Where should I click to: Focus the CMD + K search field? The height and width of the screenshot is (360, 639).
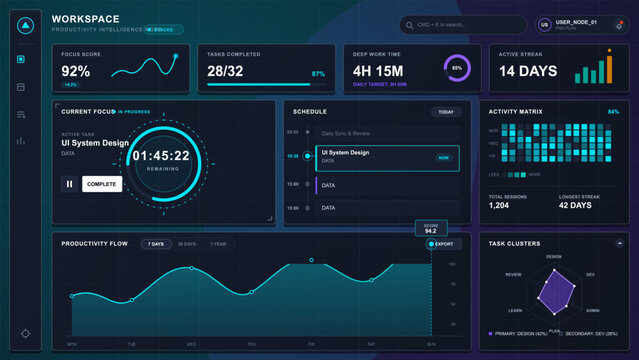click(x=463, y=25)
